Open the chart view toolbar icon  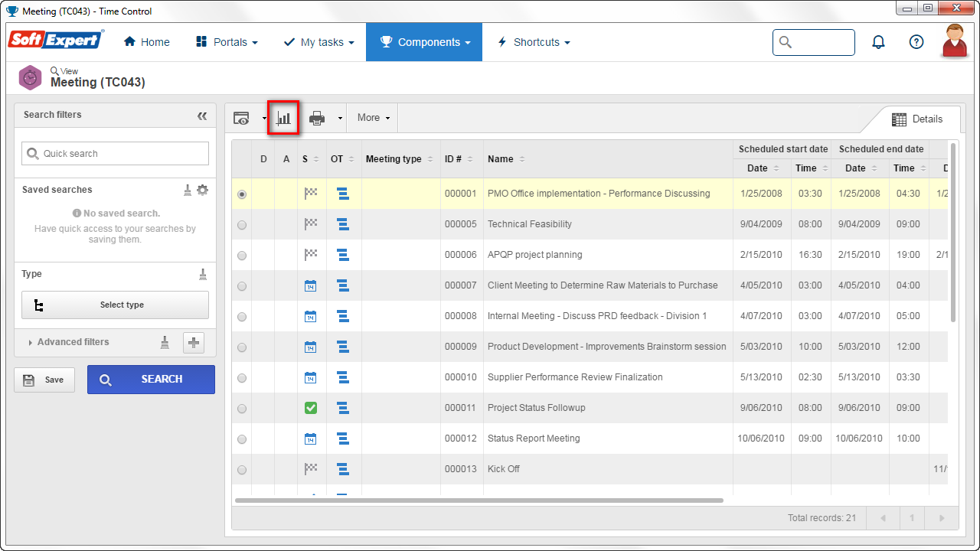tap(283, 118)
